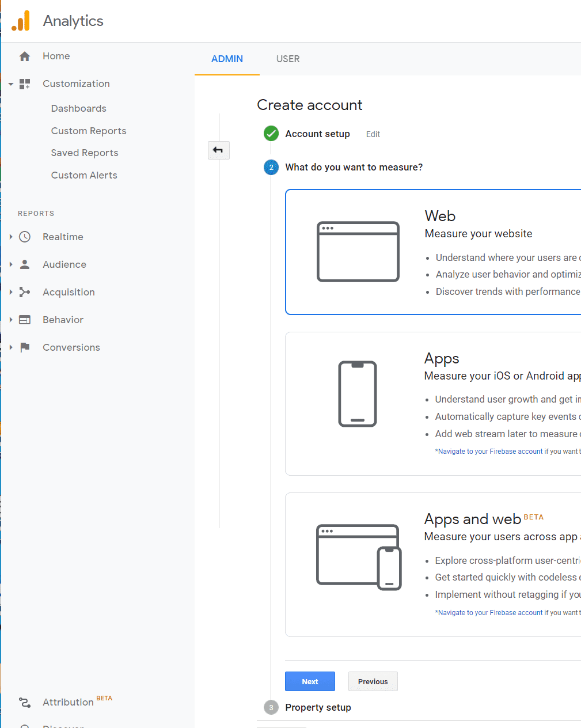Click step 2 circle indicator
Image resolution: width=581 pixels, height=728 pixels.
pos(271,167)
